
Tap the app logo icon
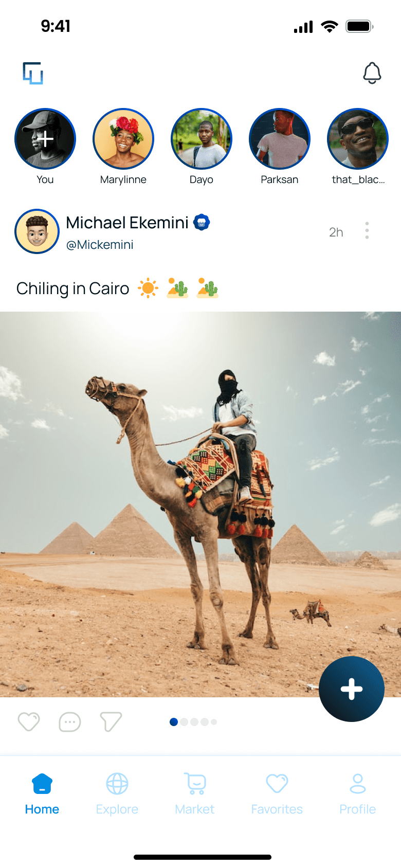point(33,73)
